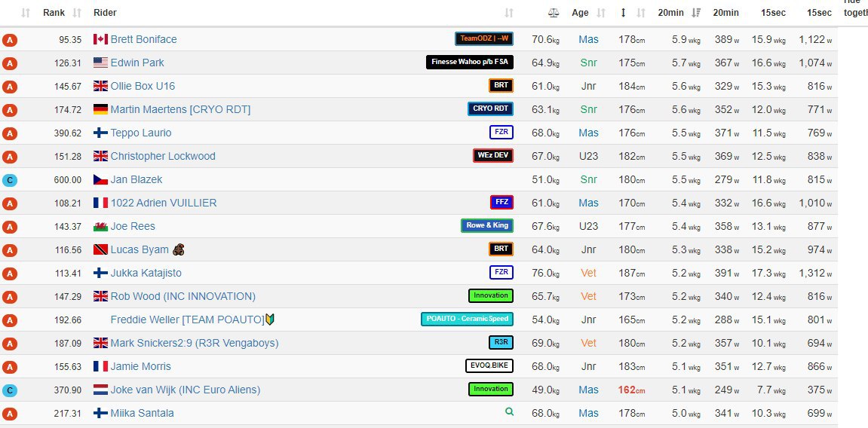The height and width of the screenshot is (428, 868).
Task: Click the category A badge for Brett Boniface
Action: pyautogui.click(x=9, y=40)
